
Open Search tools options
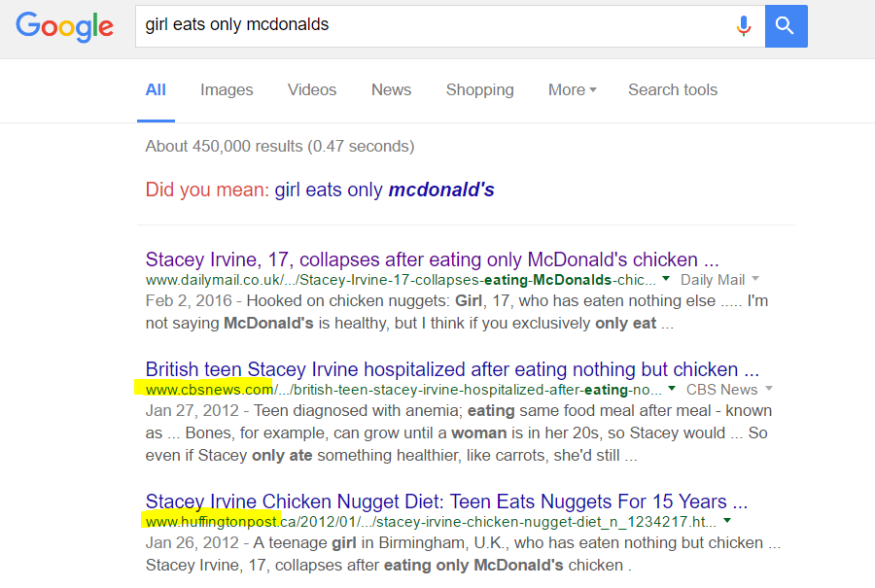(673, 89)
